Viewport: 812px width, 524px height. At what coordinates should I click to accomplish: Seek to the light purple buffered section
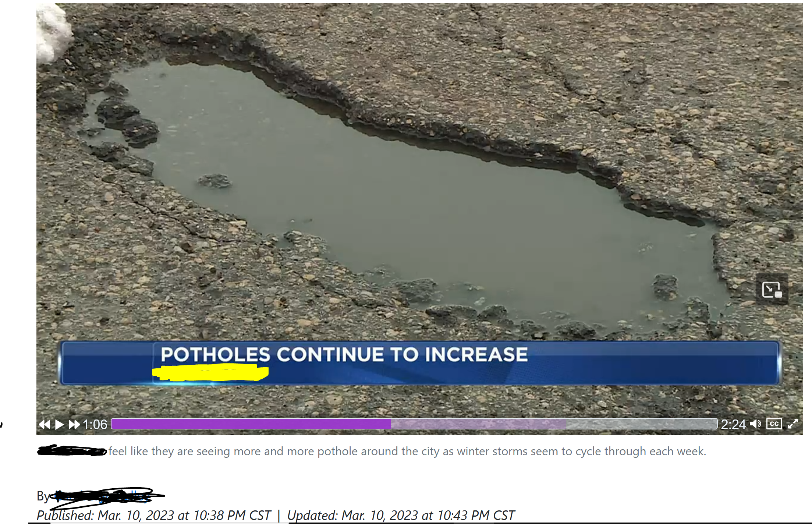coord(478,424)
